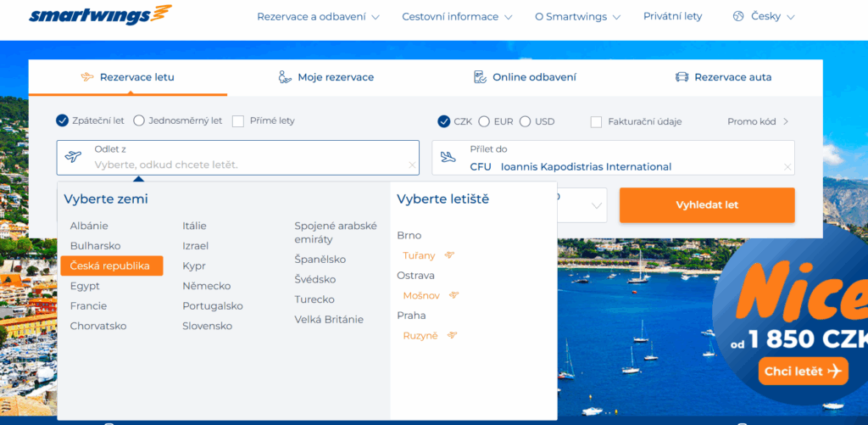The image size is (868, 425).
Task: Click the plane icon in Rezervace letu tab
Action: pos(87,77)
